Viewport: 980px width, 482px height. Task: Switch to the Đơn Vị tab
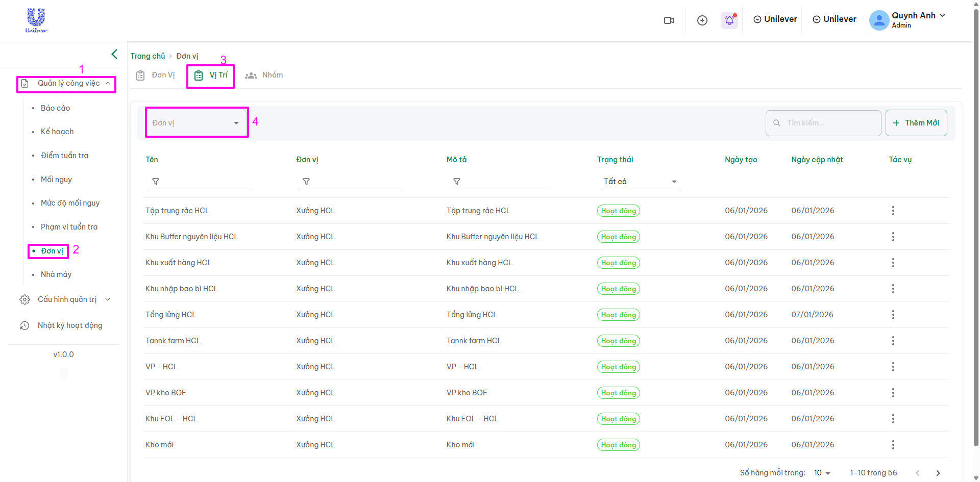156,75
